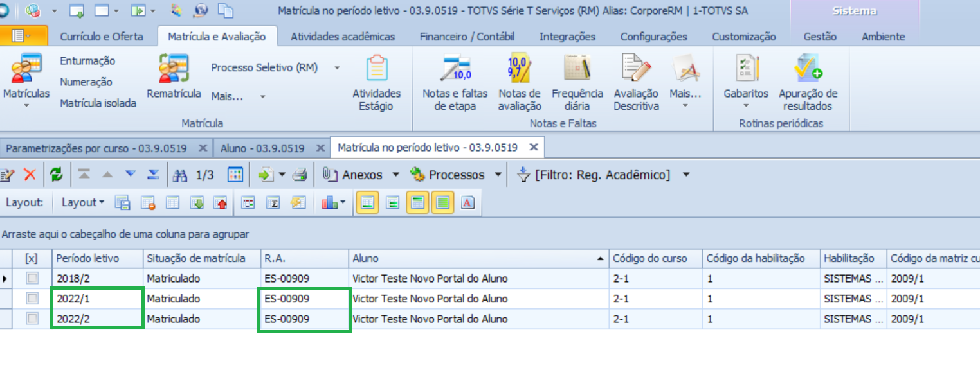Open the Matrículas ribbon button
The image size is (980, 368).
26,80
